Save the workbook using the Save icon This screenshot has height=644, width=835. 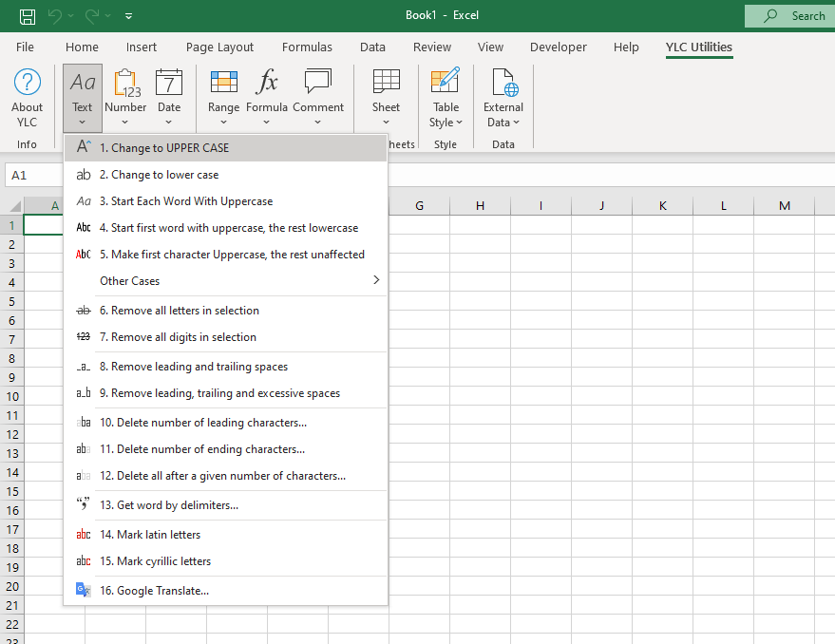(28, 16)
